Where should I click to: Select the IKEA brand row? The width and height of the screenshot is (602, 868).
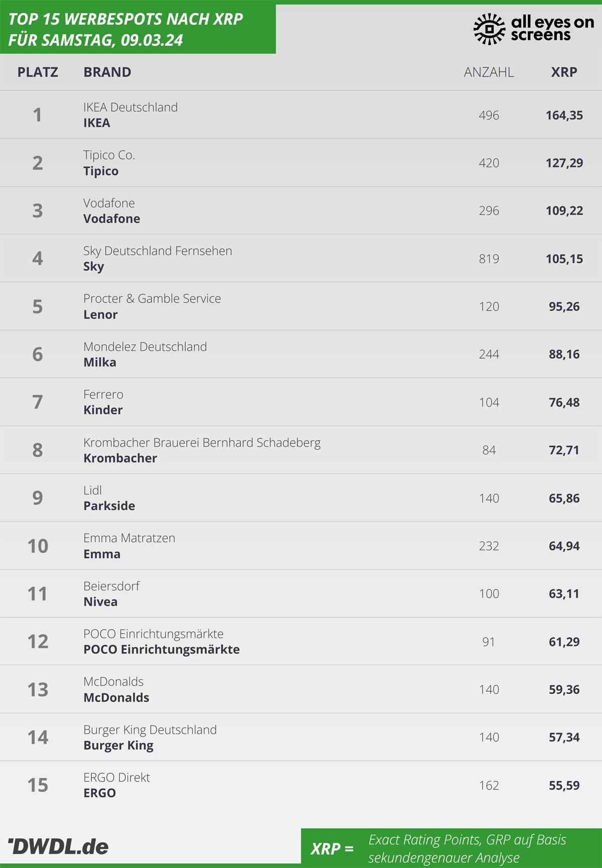[x=301, y=114]
